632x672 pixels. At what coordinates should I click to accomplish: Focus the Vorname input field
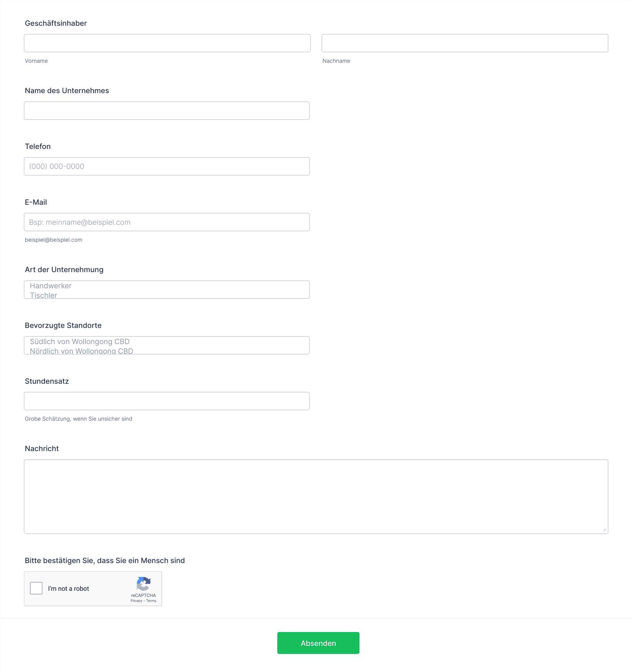(x=167, y=43)
